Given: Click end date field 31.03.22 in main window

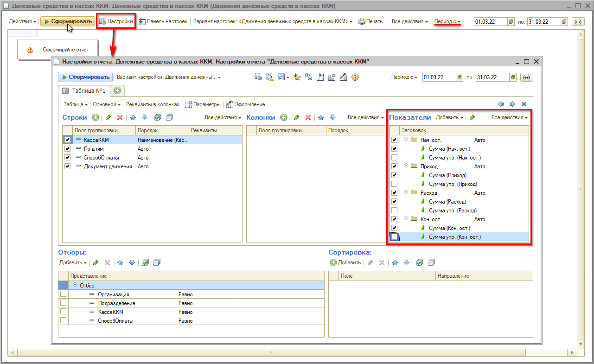Looking at the screenshot, I should pos(544,21).
